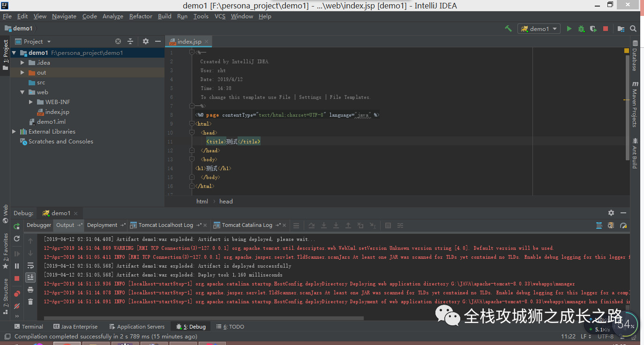View breakpoints double red circle icon
The height and width of the screenshot is (345, 644).
coord(17,293)
